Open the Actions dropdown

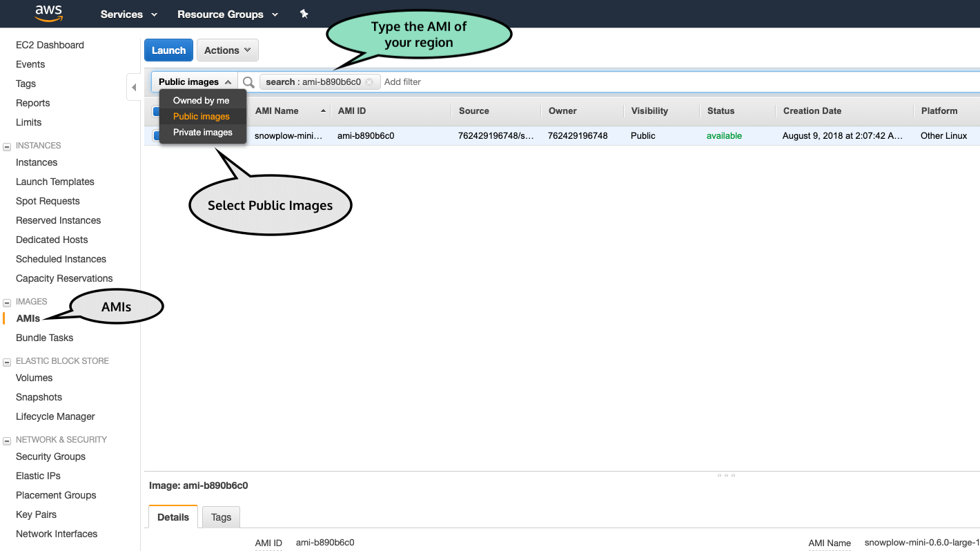click(228, 50)
